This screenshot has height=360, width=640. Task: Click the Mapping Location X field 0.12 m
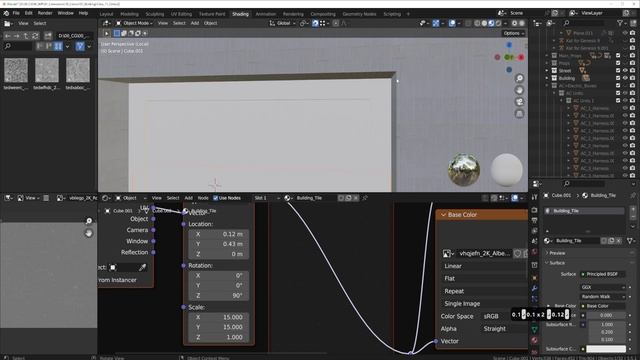[219, 234]
